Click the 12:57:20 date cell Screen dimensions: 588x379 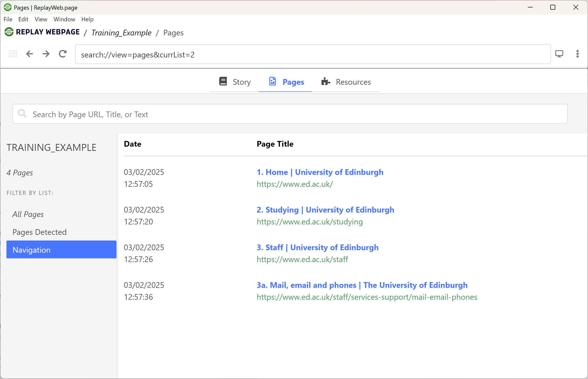(x=144, y=216)
